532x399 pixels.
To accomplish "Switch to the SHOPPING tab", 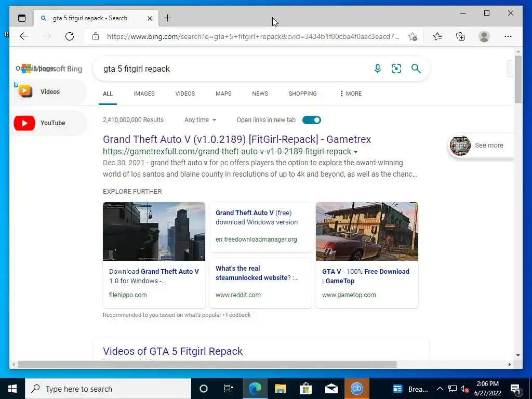I will pyautogui.click(x=303, y=94).
